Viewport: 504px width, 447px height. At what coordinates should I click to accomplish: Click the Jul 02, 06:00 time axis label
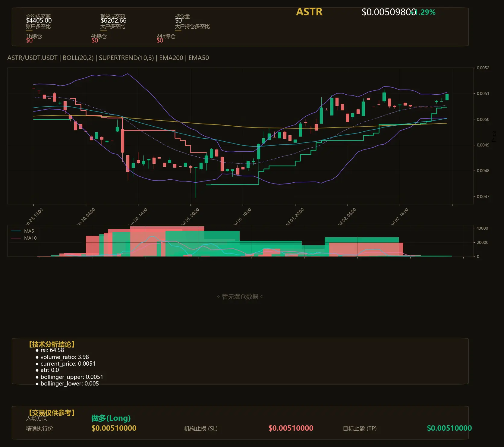pyautogui.click(x=347, y=217)
